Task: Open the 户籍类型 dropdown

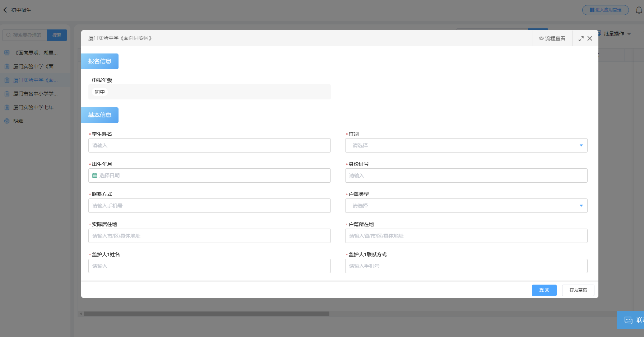Action: (x=466, y=206)
